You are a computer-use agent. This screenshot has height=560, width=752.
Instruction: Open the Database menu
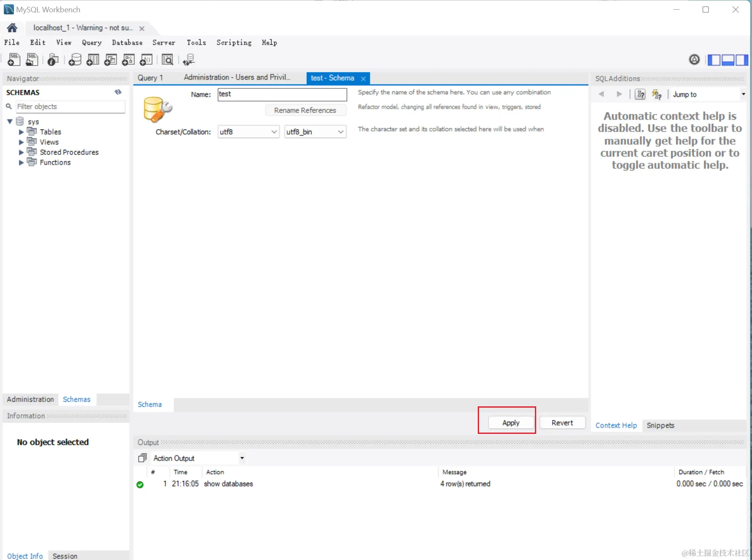coord(127,42)
